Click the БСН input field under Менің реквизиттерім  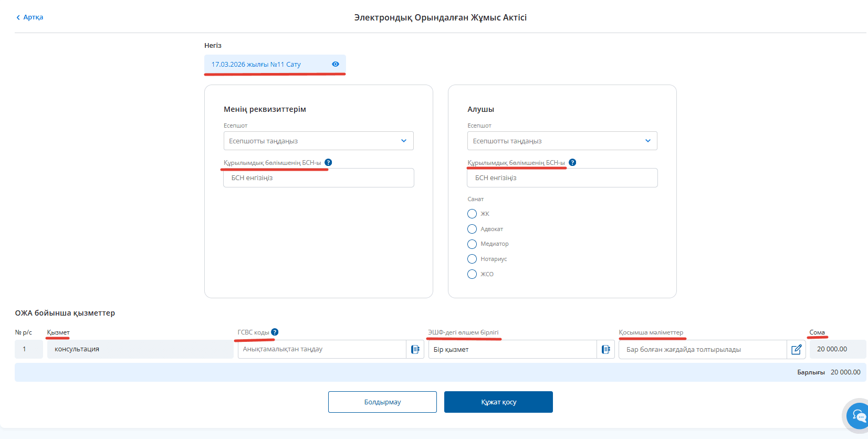(x=318, y=178)
